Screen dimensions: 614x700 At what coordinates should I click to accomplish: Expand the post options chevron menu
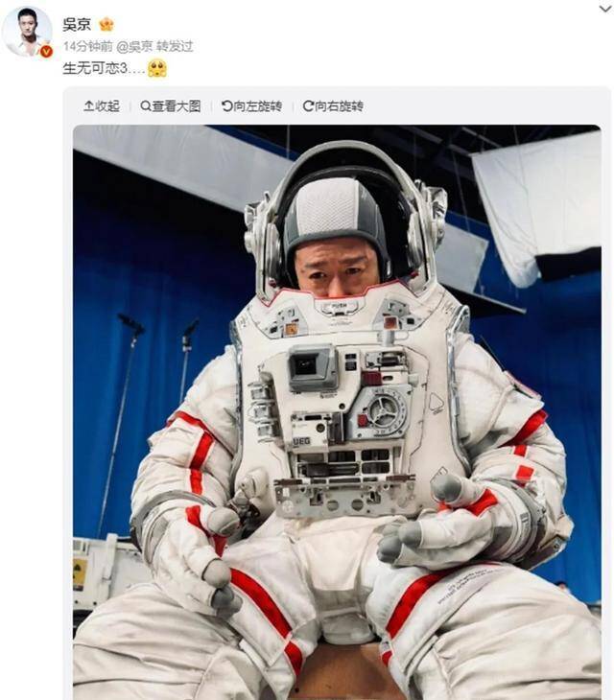pyautogui.click(x=605, y=9)
